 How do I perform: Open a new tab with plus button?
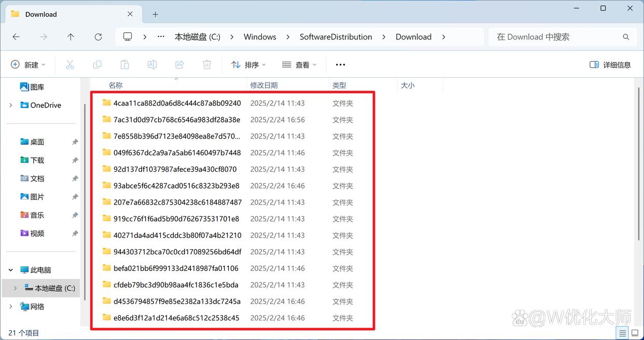pos(155,14)
